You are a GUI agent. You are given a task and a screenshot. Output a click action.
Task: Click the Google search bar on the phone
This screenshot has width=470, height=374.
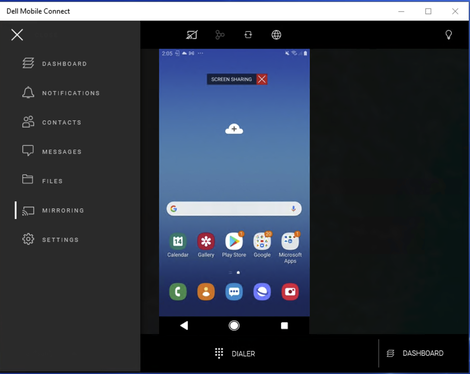tap(234, 209)
